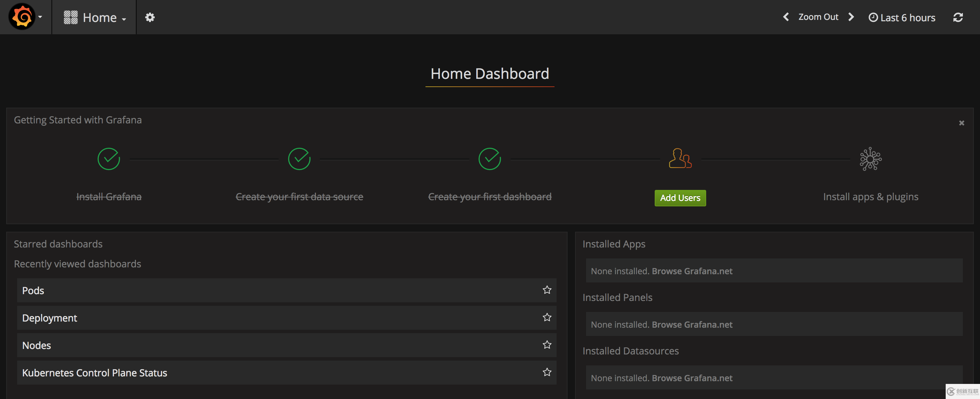Click the first dashboard checkmark icon
980x399 pixels.
[x=490, y=159]
